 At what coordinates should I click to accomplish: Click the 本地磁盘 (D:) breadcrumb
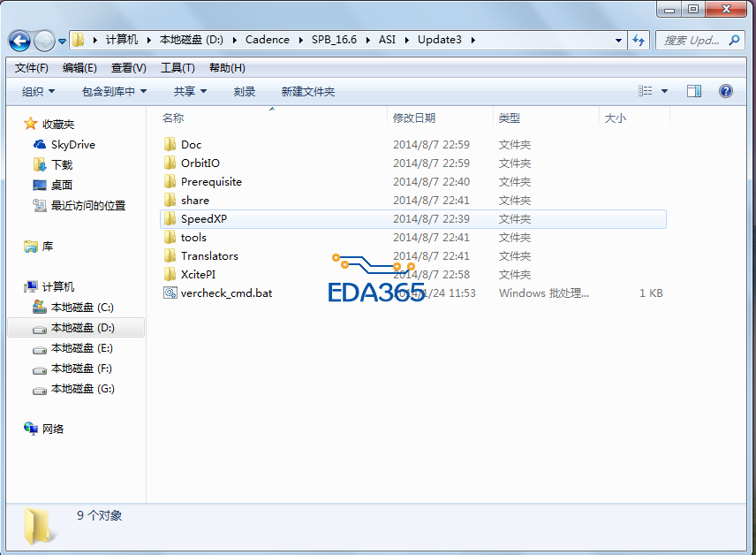tap(191, 40)
